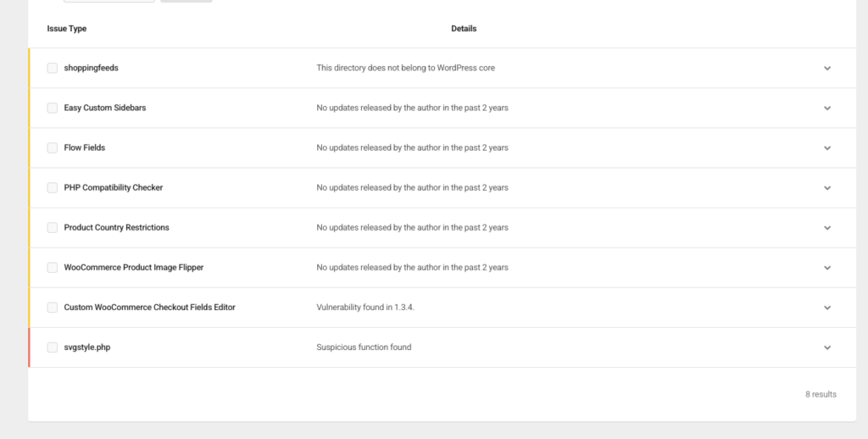This screenshot has width=868, height=439.
Task: Expand the shoppingfeeds issue details chevron
Action: coord(827,69)
